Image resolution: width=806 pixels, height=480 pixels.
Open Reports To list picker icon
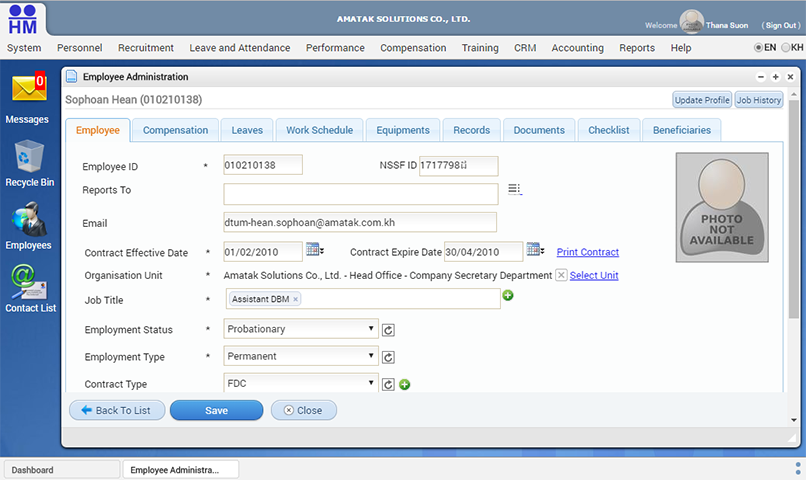[515, 189]
